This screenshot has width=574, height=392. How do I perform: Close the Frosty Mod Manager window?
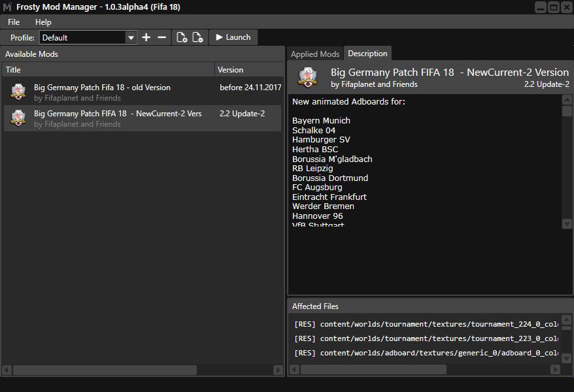(567, 7)
